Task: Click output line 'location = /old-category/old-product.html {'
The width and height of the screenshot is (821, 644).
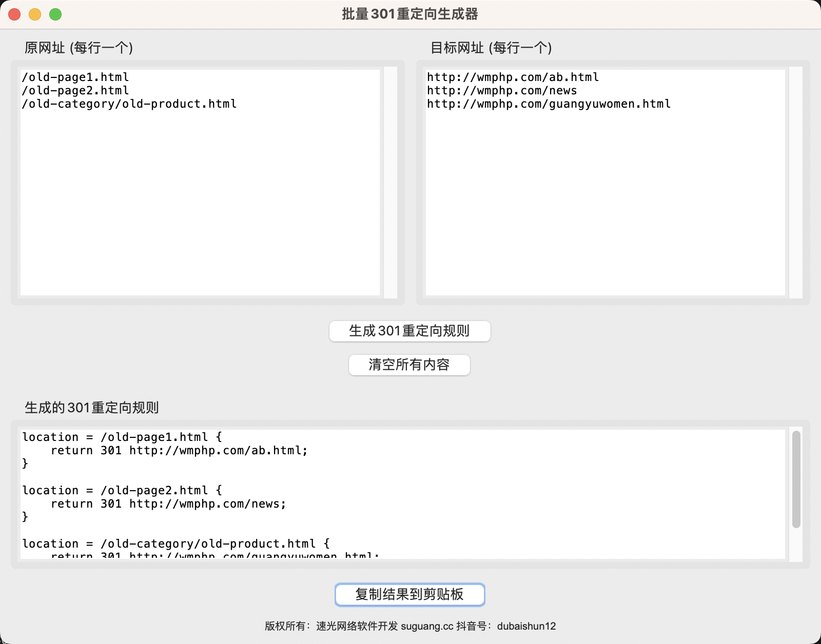Action: [176, 544]
